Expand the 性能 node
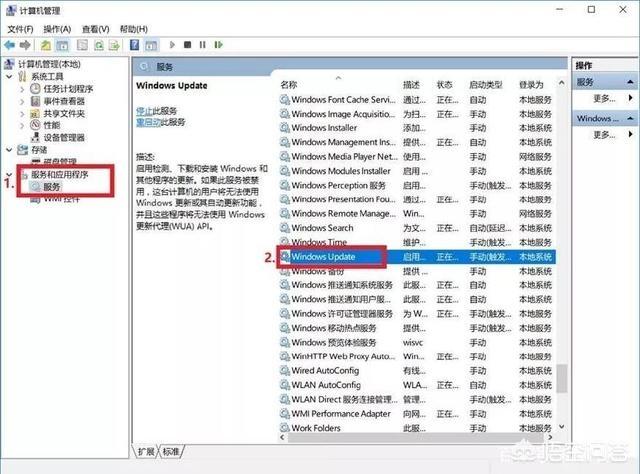This screenshot has height=474, width=640. [x=22, y=125]
